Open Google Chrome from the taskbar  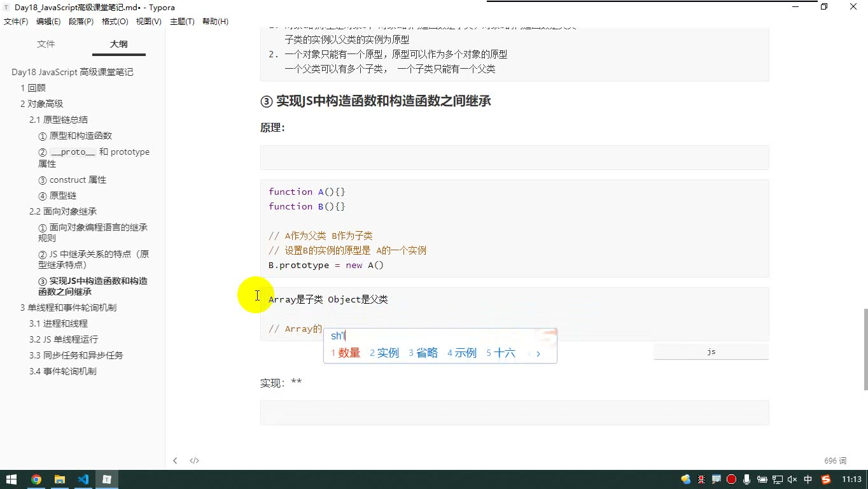36,479
